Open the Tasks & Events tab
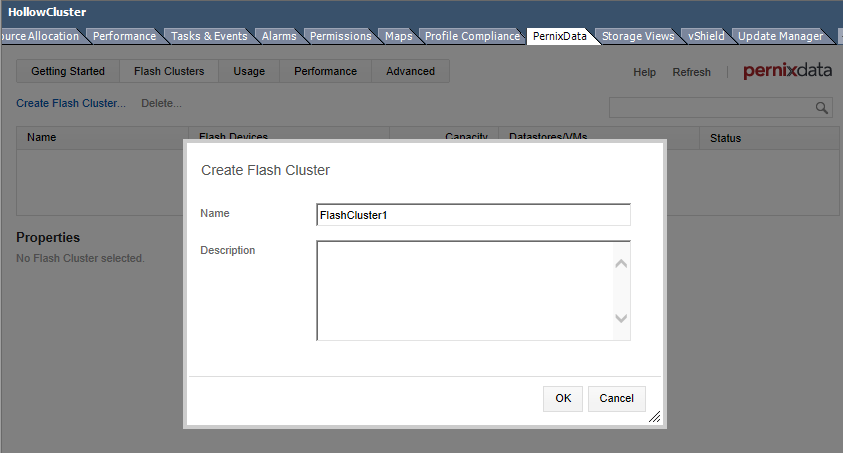The height and width of the screenshot is (453, 843). click(x=208, y=36)
